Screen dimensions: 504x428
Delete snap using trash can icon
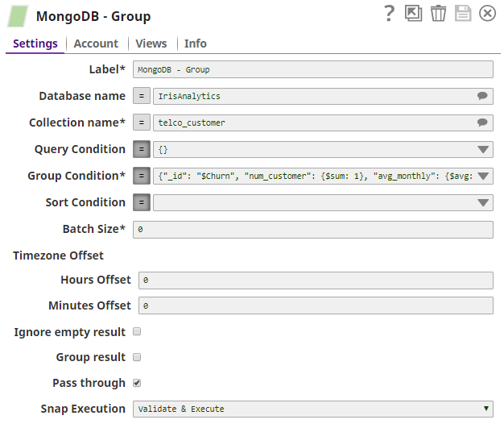[x=439, y=14]
